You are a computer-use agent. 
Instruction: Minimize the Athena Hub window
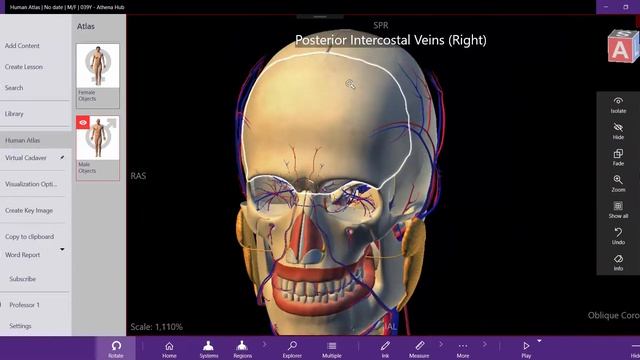click(x=606, y=7)
